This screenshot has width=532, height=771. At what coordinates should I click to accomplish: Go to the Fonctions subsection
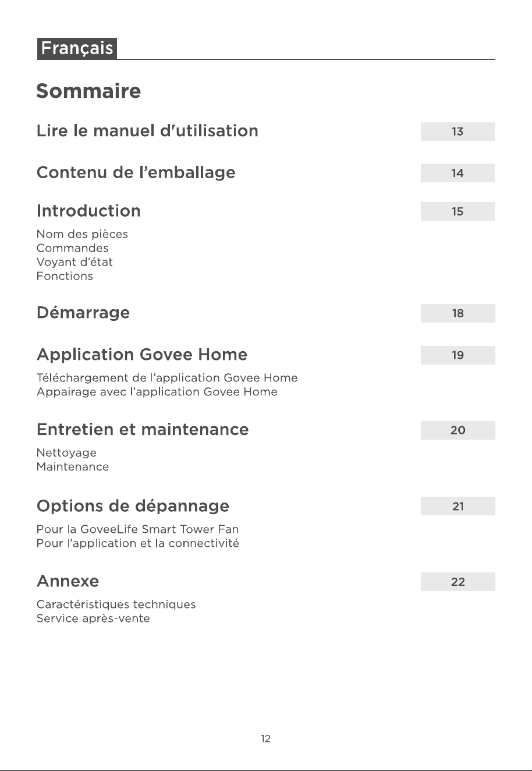click(65, 276)
